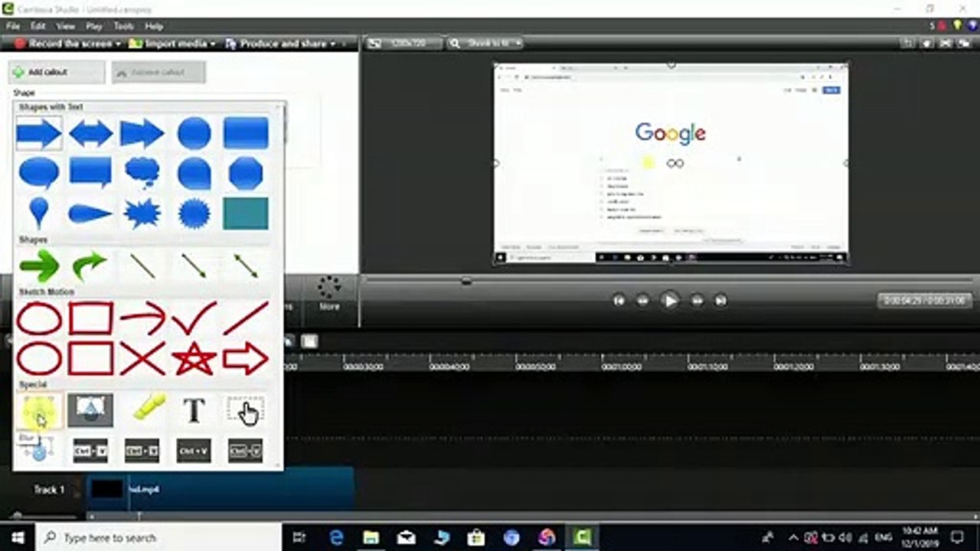Pick the red sketch checkmark
Viewport: 980px width, 551px height.
[x=194, y=318]
